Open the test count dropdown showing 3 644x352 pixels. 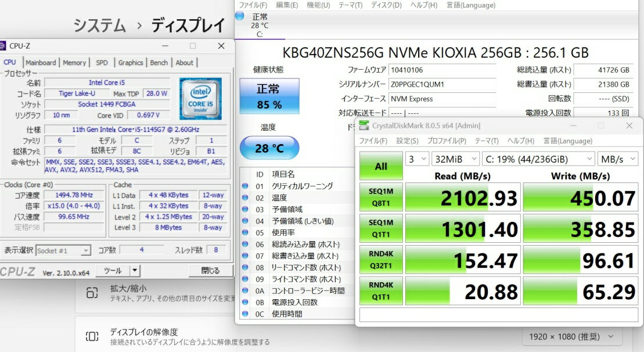click(417, 159)
